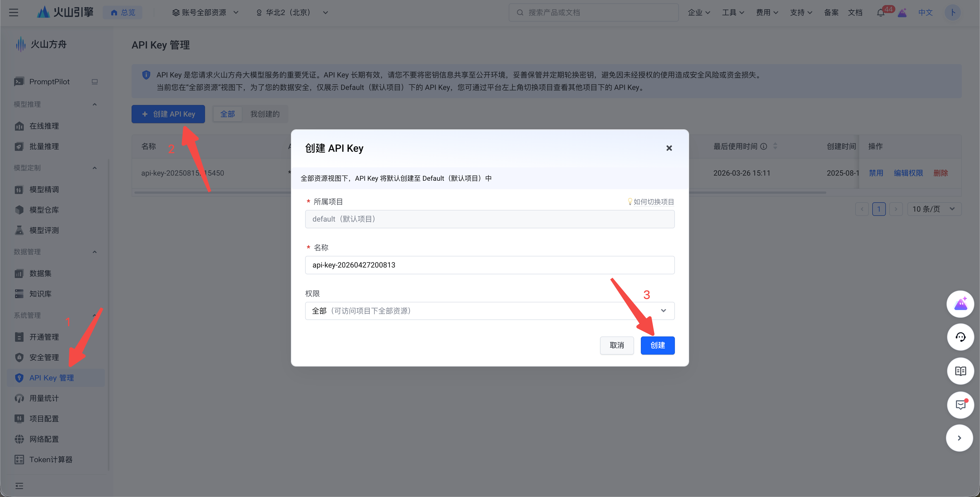Click 禁用 for the API key row
This screenshot has width=980, height=497.
(x=876, y=173)
